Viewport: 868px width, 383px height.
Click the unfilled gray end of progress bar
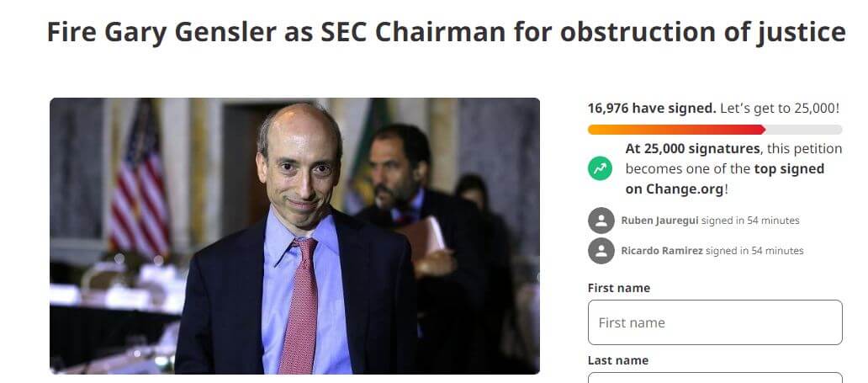pos(804,130)
